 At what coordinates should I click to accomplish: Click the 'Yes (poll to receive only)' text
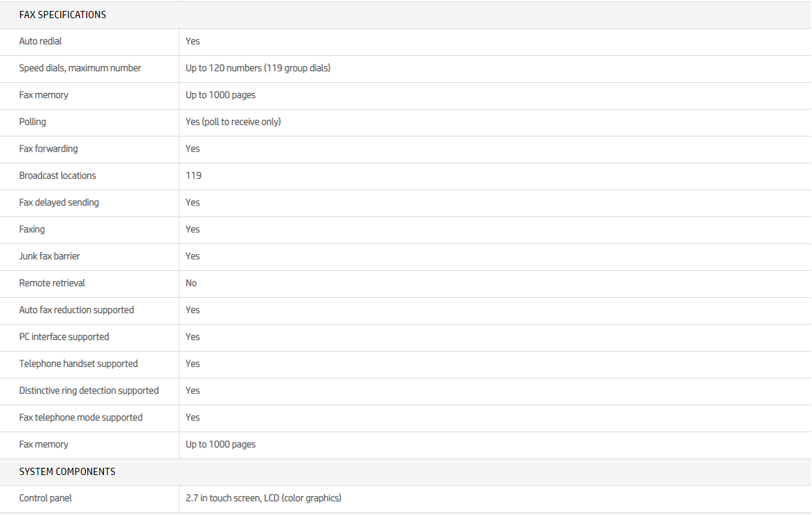click(x=233, y=122)
